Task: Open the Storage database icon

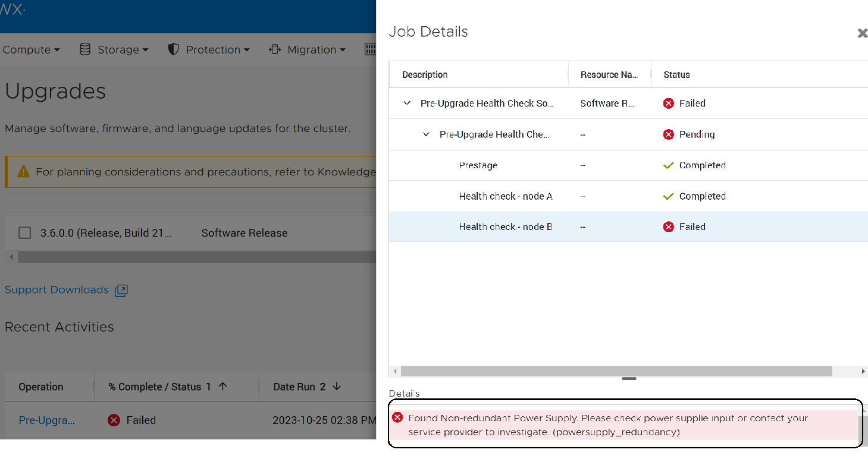Action: (x=84, y=49)
